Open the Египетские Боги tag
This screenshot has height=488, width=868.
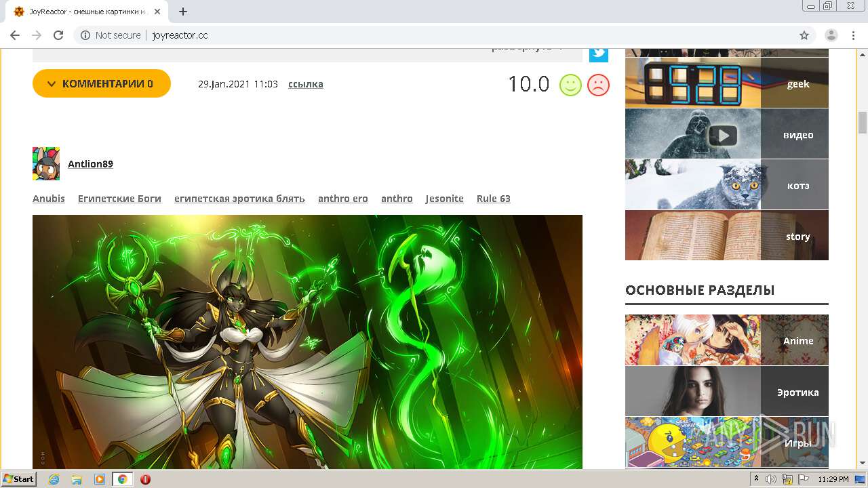click(x=119, y=199)
